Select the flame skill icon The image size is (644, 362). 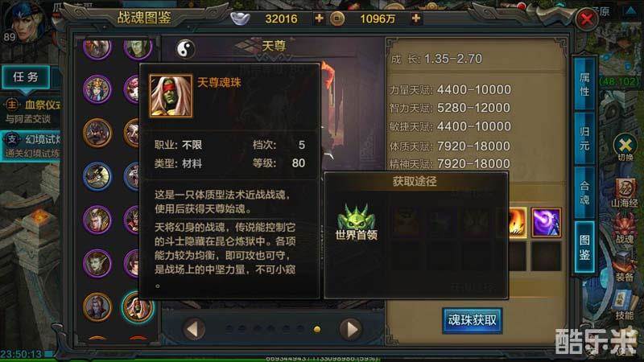tap(516, 223)
